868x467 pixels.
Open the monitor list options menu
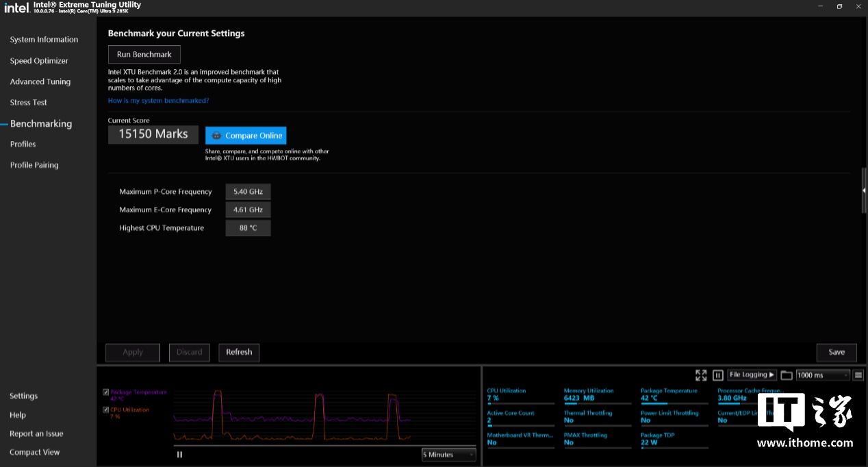(858, 375)
